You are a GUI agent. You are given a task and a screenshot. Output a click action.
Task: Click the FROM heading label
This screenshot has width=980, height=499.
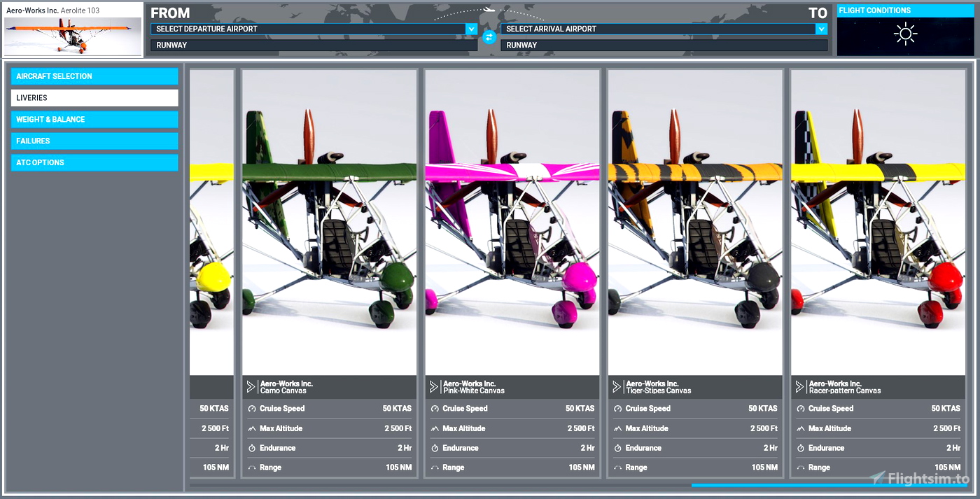point(170,13)
